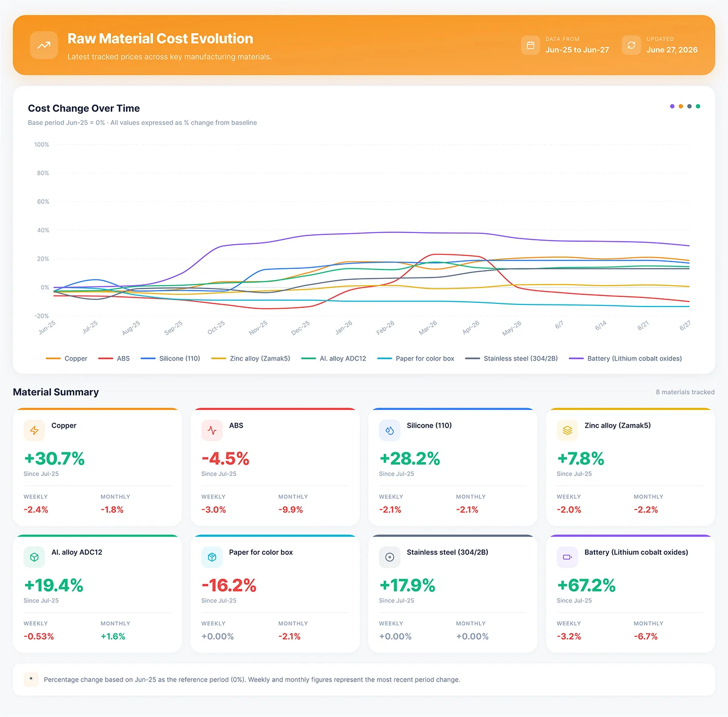The height and width of the screenshot is (717, 728).
Task: Click the 'Cost Change Over Time' heading
Action: (84, 108)
